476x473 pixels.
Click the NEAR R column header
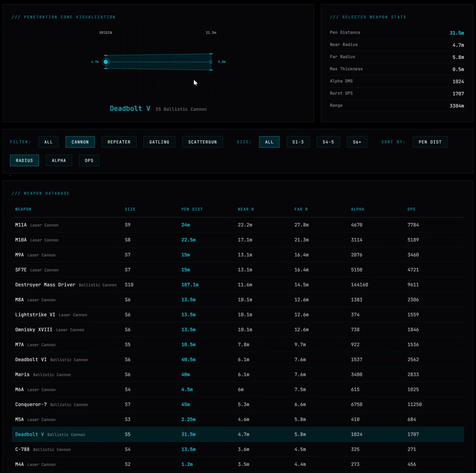click(246, 209)
